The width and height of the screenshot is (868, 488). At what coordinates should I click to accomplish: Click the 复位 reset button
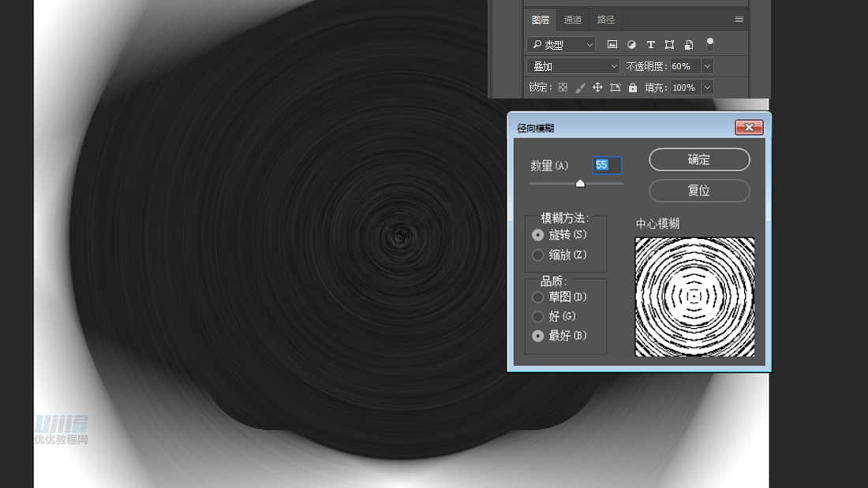click(699, 190)
